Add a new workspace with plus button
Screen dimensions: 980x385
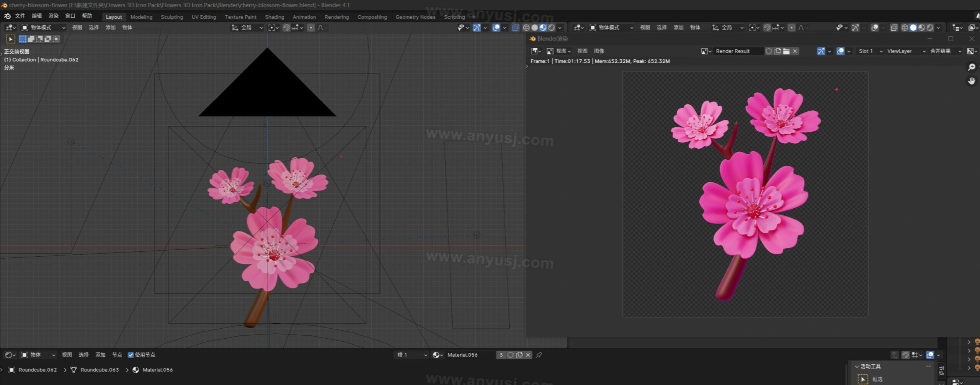(474, 17)
